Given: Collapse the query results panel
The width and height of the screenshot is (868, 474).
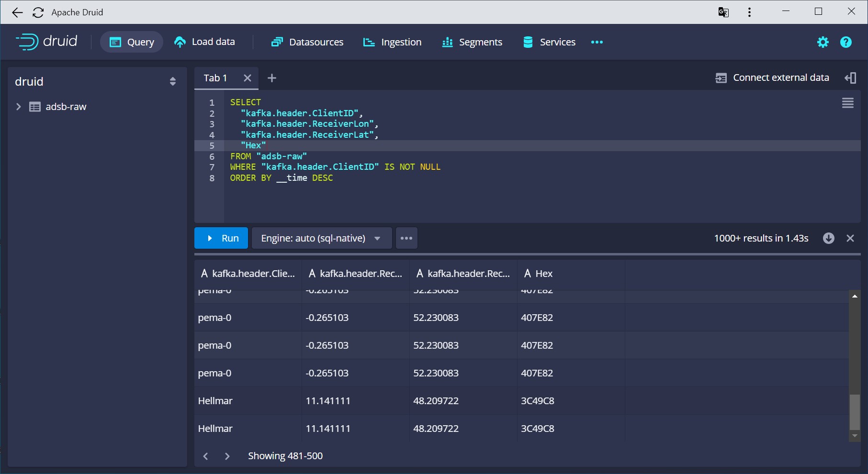Looking at the screenshot, I should [x=851, y=238].
